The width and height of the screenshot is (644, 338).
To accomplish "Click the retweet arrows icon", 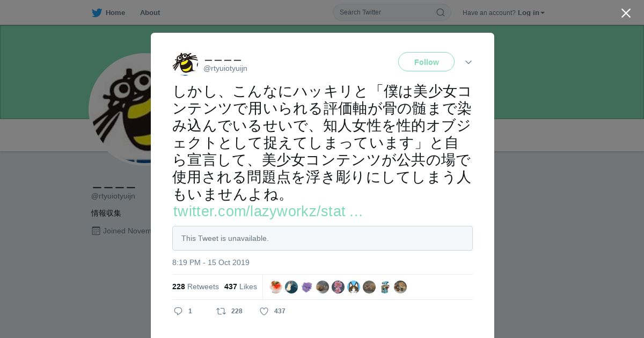I will 221,311.
